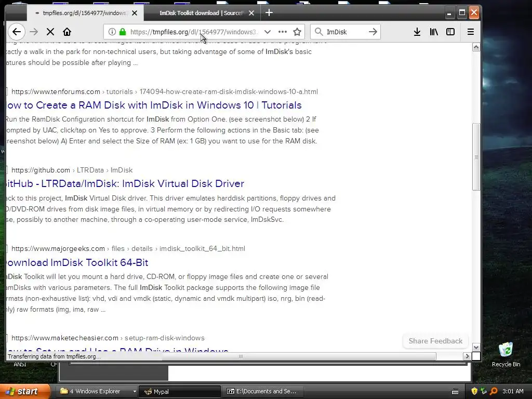The width and height of the screenshot is (532, 399).
Task: Click the 3:01 AM system clock
Action: pos(513,391)
